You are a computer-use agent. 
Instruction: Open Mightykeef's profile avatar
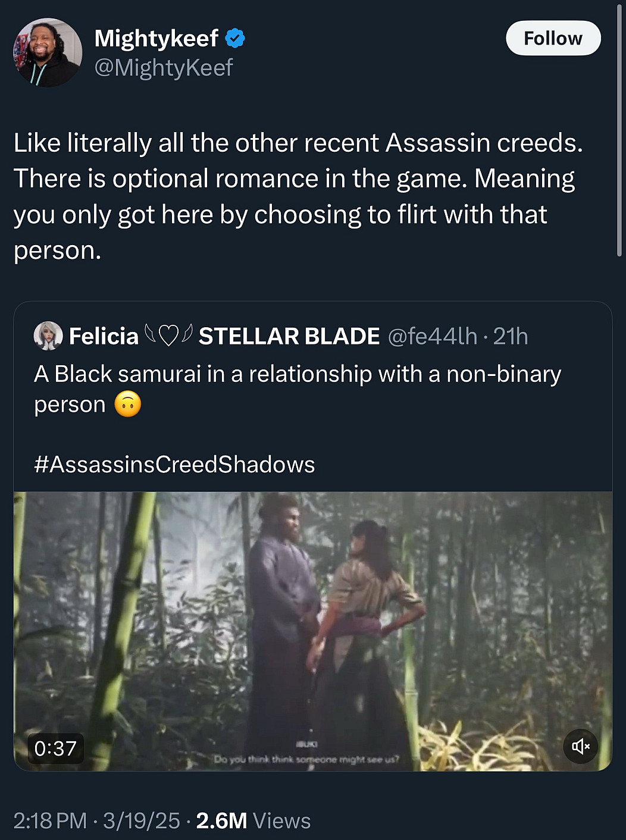click(x=48, y=52)
